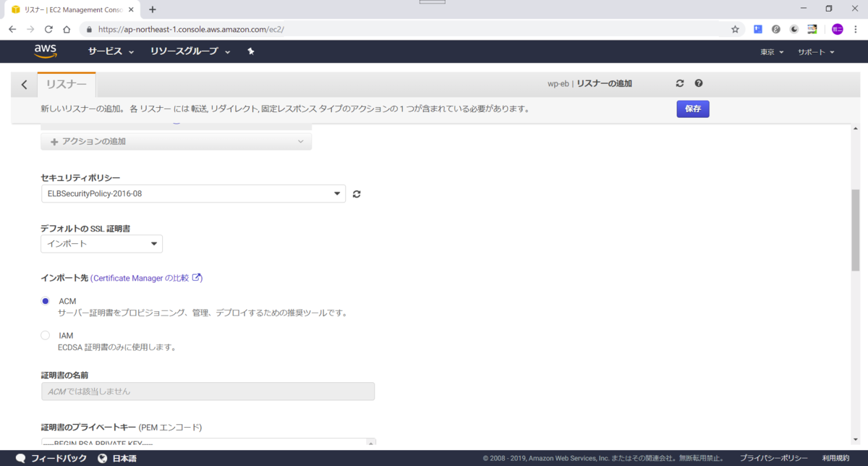Expand the アクションの追加 section
This screenshot has width=868, height=466.
[176, 141]
